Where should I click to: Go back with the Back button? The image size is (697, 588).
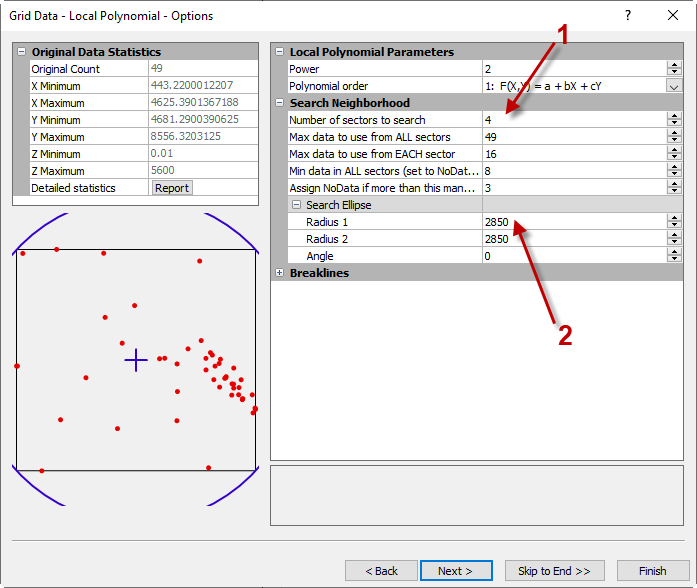click(381, 570)
